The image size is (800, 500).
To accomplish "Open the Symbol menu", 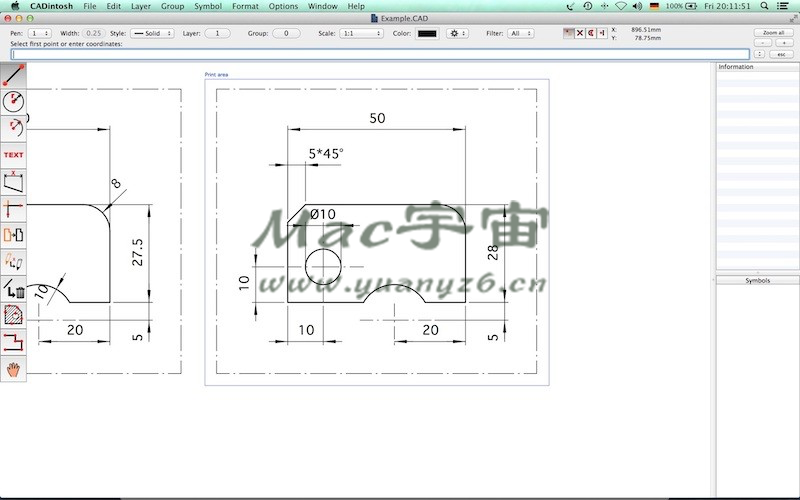I will [208, 6].
